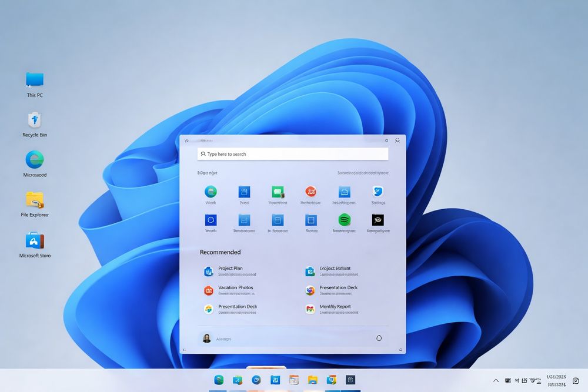Open the Monthly Report recommended file
This screenshot has height=392, width=588.
[x=332, y=309]
